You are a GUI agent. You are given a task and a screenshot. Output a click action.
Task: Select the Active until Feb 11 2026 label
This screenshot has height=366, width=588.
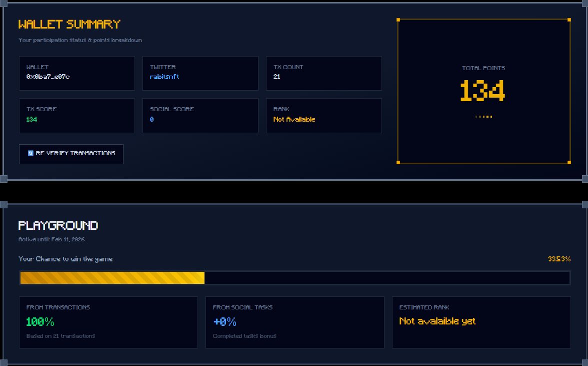(51, 239)
